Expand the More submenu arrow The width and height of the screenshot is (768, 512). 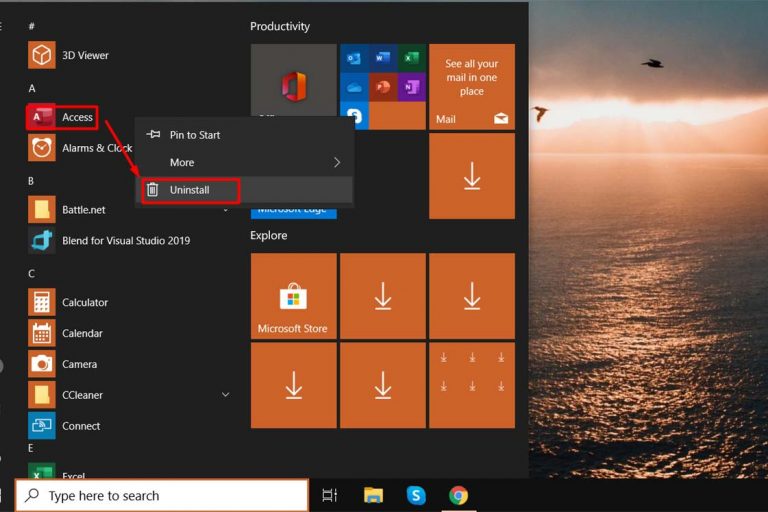337,162
